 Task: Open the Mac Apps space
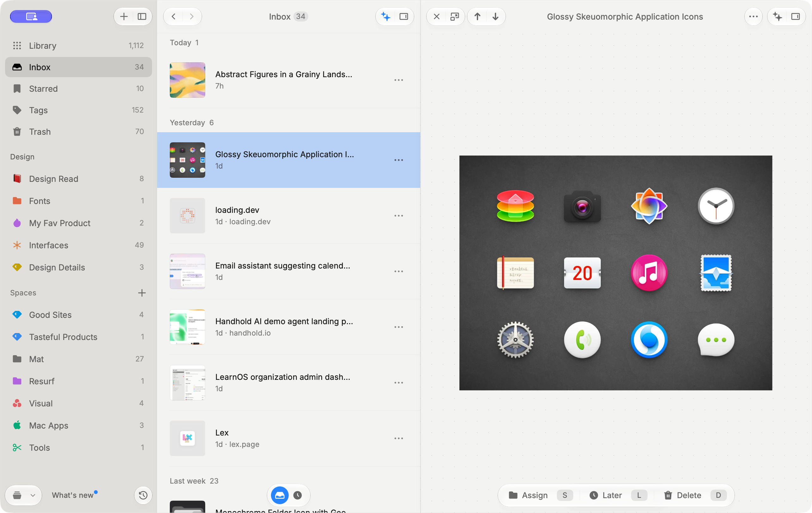point(78,426)
